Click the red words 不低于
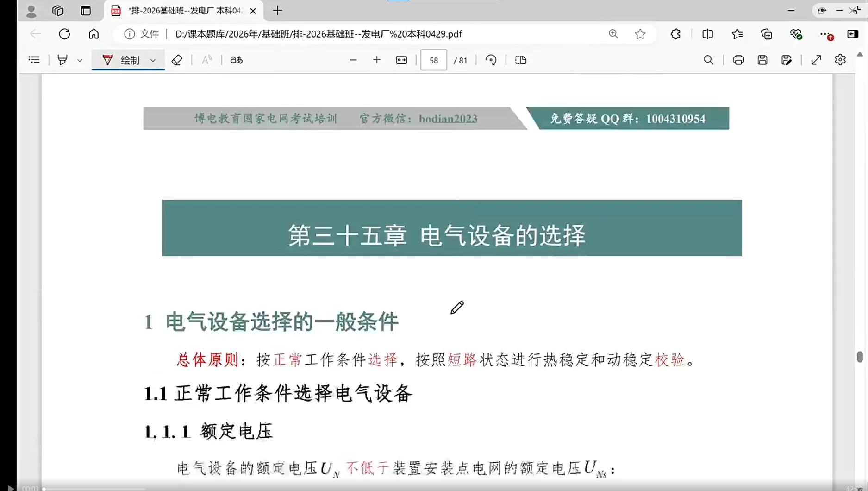The image size is (868, 491). tap(368, 469)
